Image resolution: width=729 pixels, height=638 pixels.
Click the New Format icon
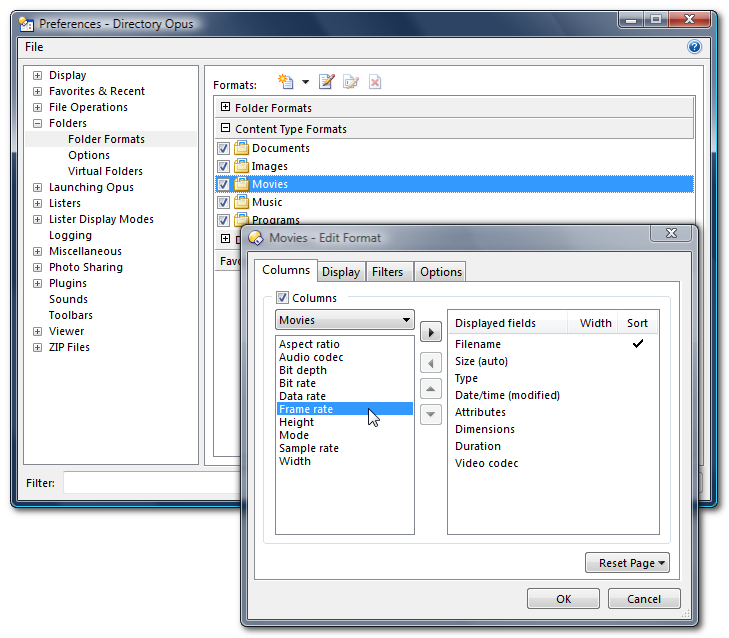(286, 83)
